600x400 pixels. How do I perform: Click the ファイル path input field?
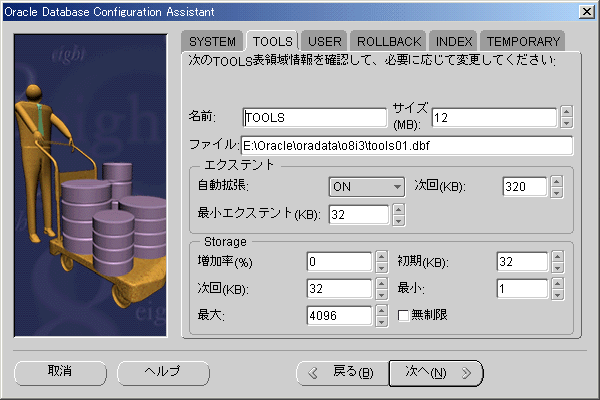(x=406, y=146)
